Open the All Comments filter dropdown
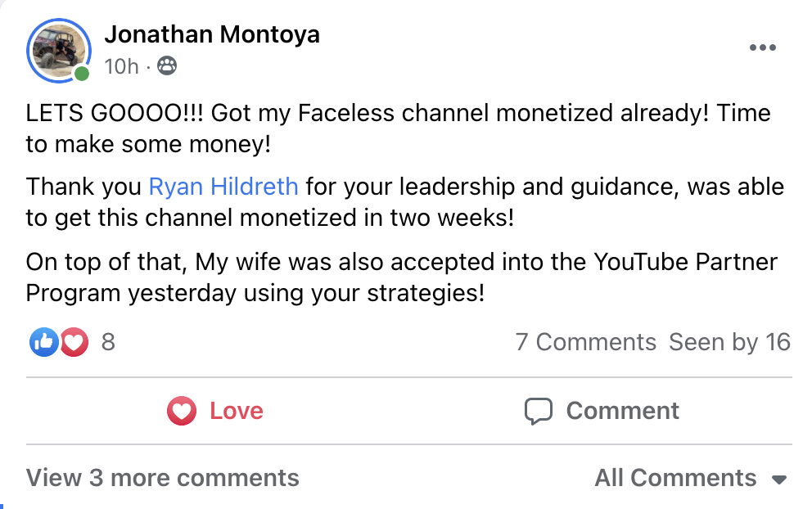Image resolution: width=812 pixels, height=509 pixels. (691, 478)
